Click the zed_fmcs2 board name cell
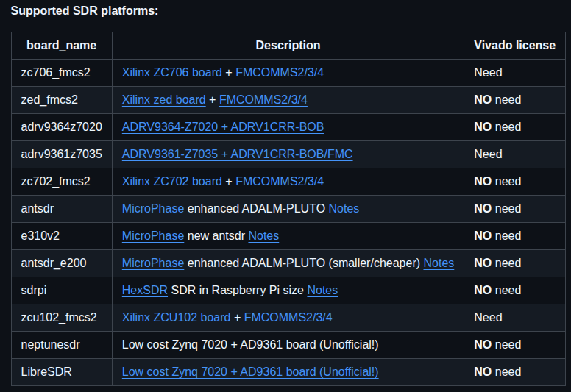The height and width of the screenshot is (392, 571). pos(62,100)
